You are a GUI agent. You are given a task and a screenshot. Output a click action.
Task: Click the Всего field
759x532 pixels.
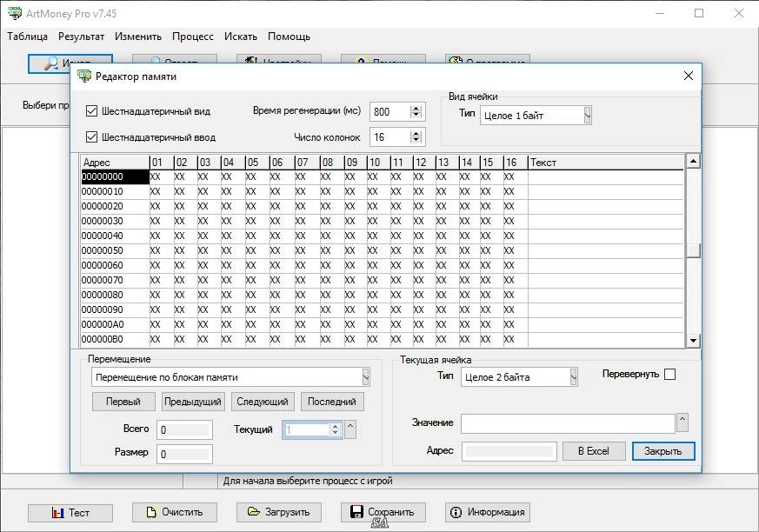point(184,430)
